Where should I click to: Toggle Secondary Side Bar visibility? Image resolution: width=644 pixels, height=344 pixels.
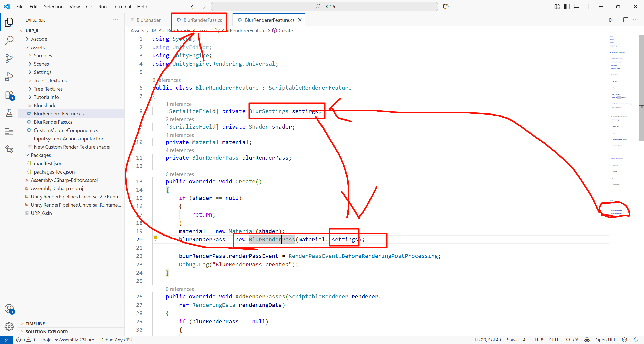click(x=586, y=7)
